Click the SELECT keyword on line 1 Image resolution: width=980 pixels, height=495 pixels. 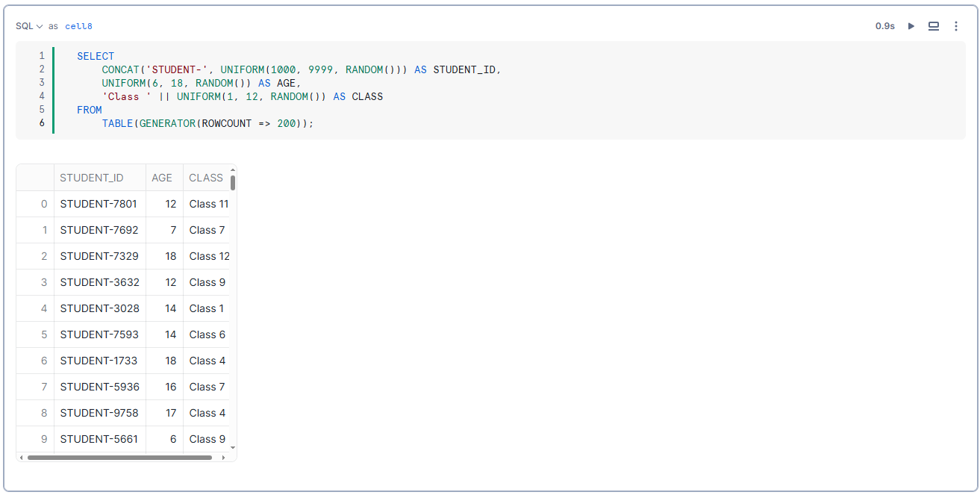[x=95, y=55]
